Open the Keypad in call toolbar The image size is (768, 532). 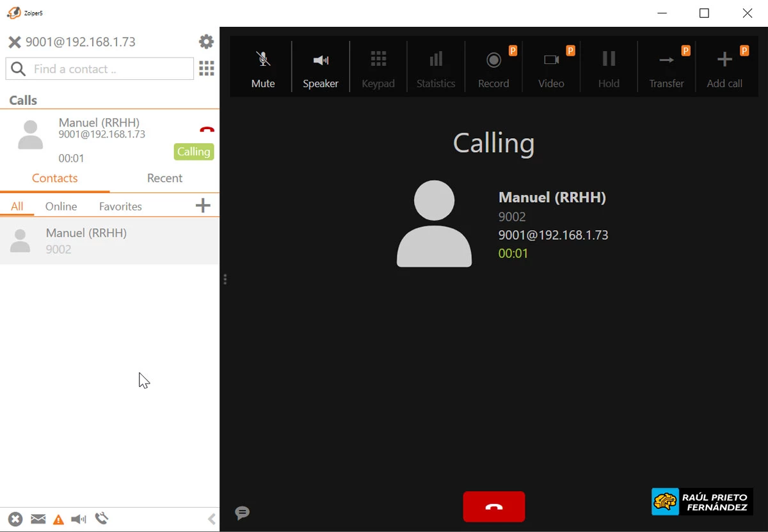pos(378,68)
